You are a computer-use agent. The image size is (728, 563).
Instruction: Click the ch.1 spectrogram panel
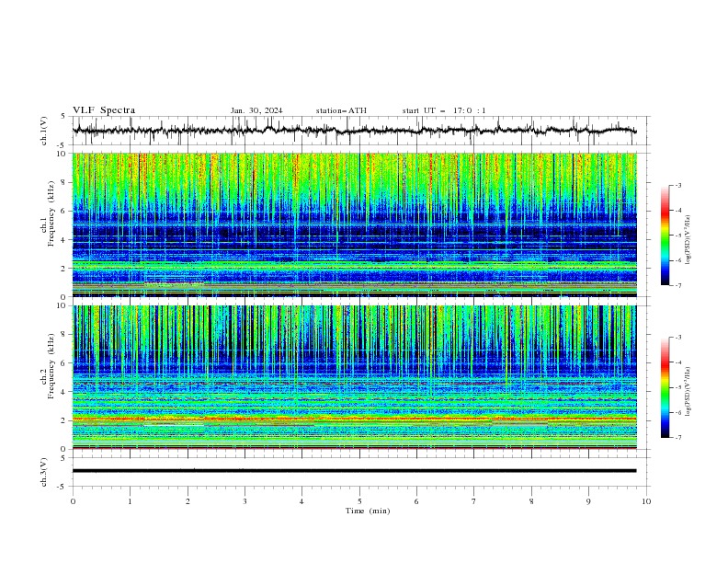[354, 224]
